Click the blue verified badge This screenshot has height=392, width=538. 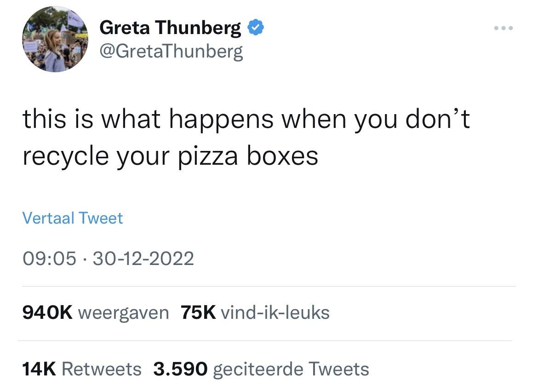(256, 28)
